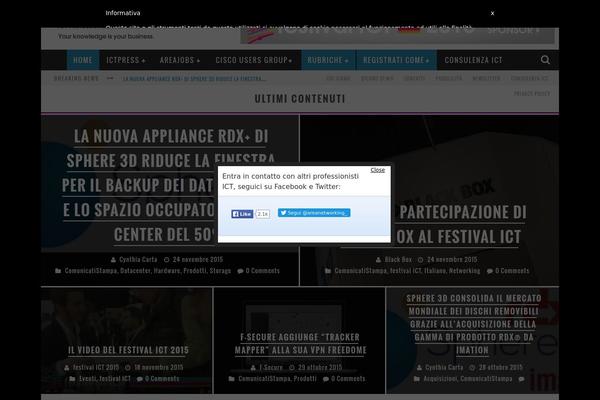
Task: Click author Cynthia Carta on Sphere 3D Imation article
Action: tap(444, 367)
